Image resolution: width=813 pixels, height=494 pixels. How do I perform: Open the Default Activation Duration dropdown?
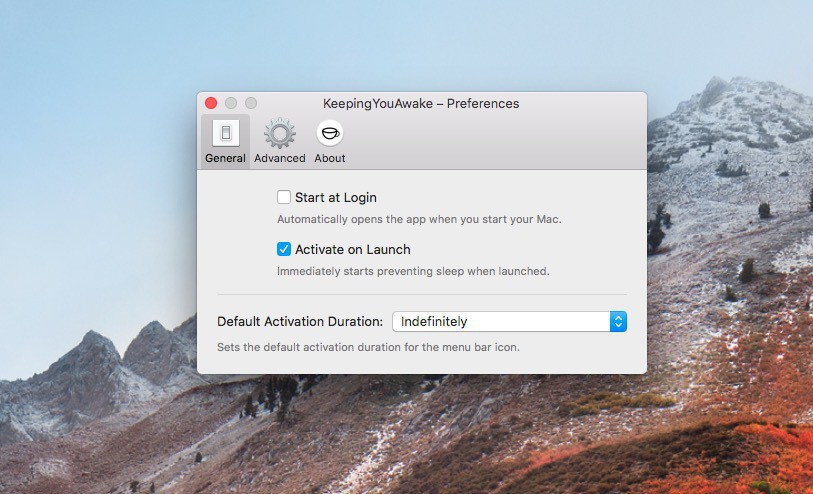(x=510, y=321)
